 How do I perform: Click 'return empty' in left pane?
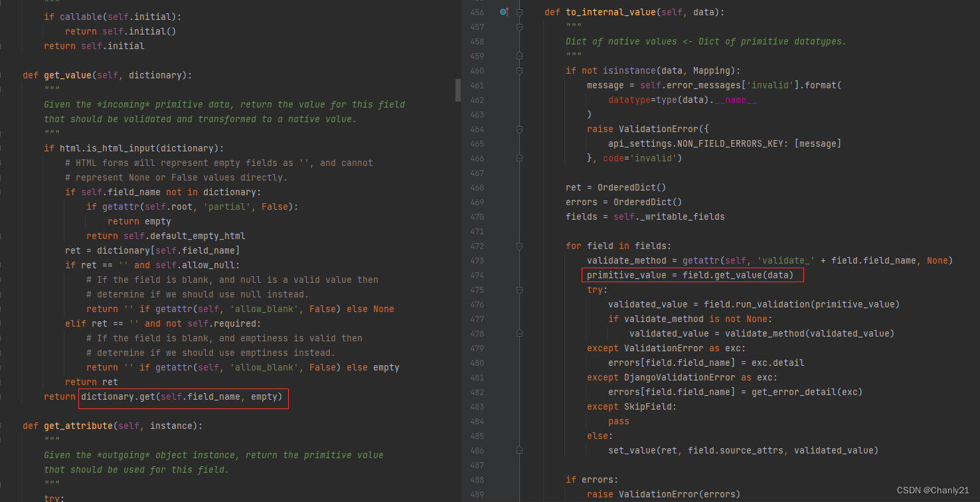pyautogui.click(x=139, y=221)
